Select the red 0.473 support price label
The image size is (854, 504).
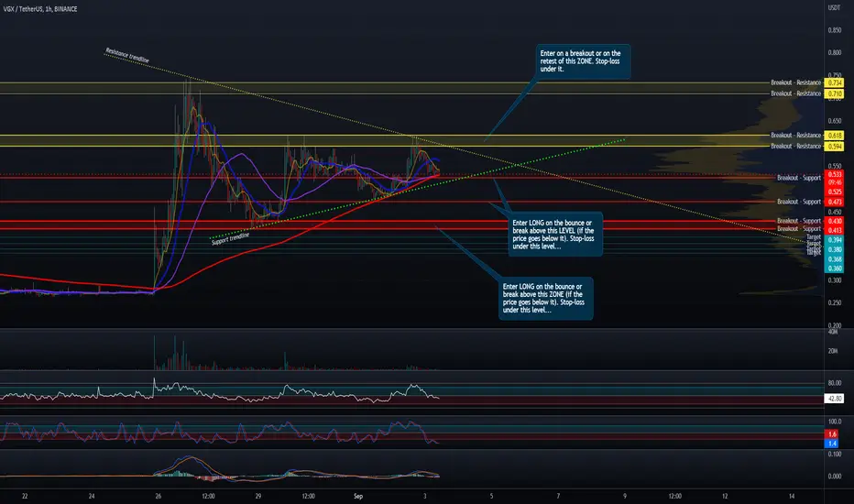click(x=834, y=201)
